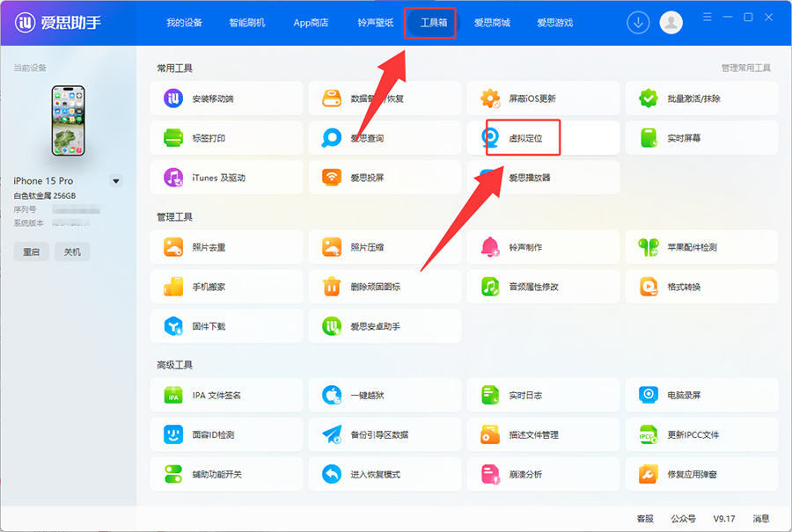
Task: Switch to 我的设备 tab
Action: [184, 23]
